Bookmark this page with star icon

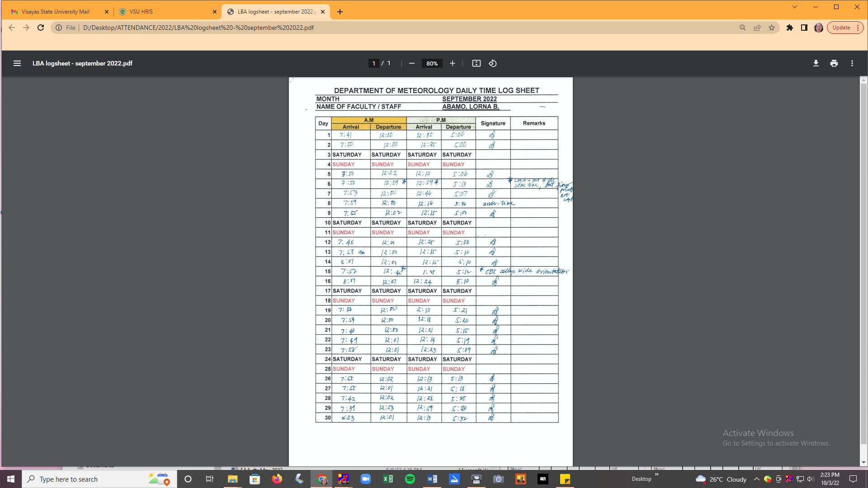(x=772, y=28)
